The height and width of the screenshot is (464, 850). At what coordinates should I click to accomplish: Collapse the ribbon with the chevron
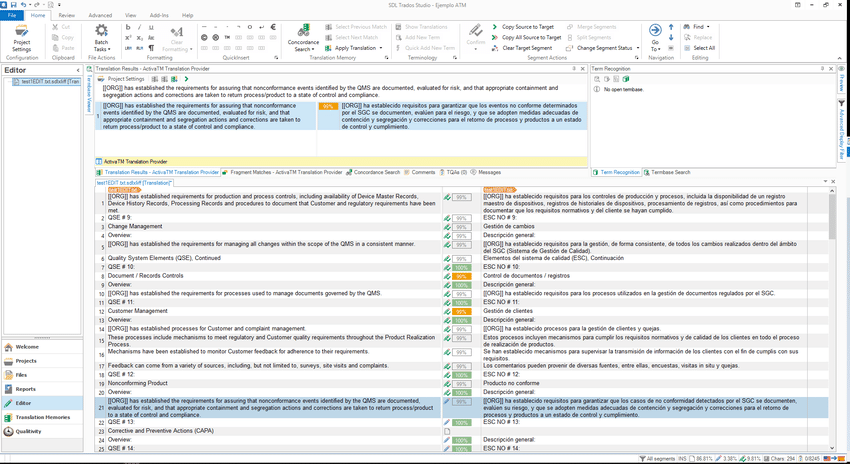point(842,57)
